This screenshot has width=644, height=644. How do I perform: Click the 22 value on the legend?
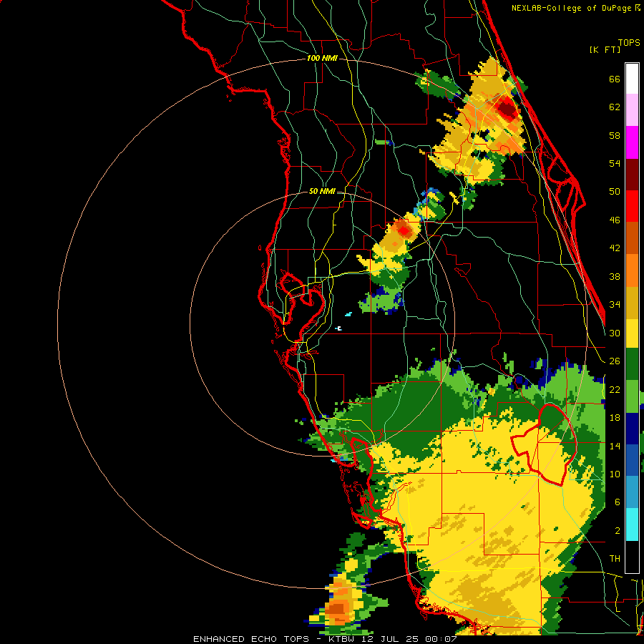[x=615, y=389]
